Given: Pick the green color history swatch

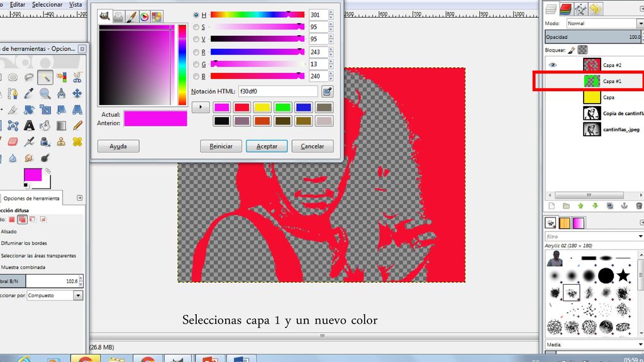Looking at the screenshot, I should [x=282, y=107].
